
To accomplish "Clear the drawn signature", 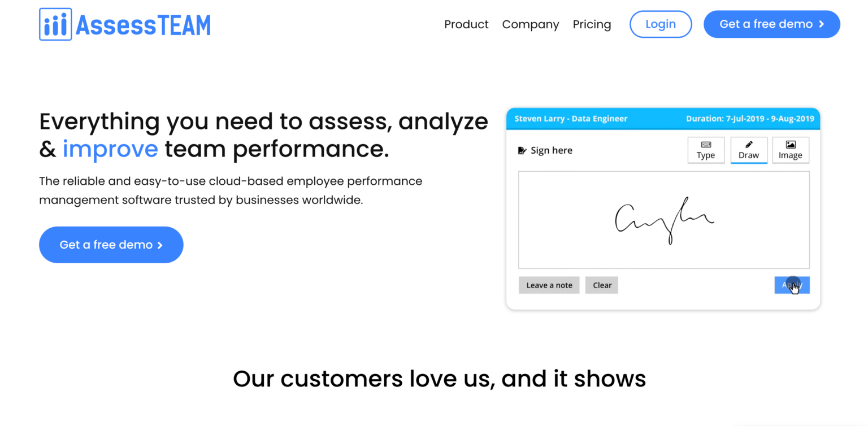I will coord(601,285).
